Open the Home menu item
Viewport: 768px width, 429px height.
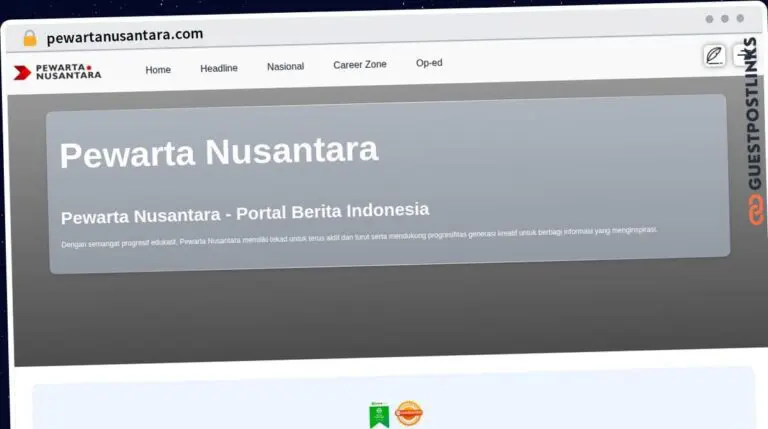coord(158,70)
